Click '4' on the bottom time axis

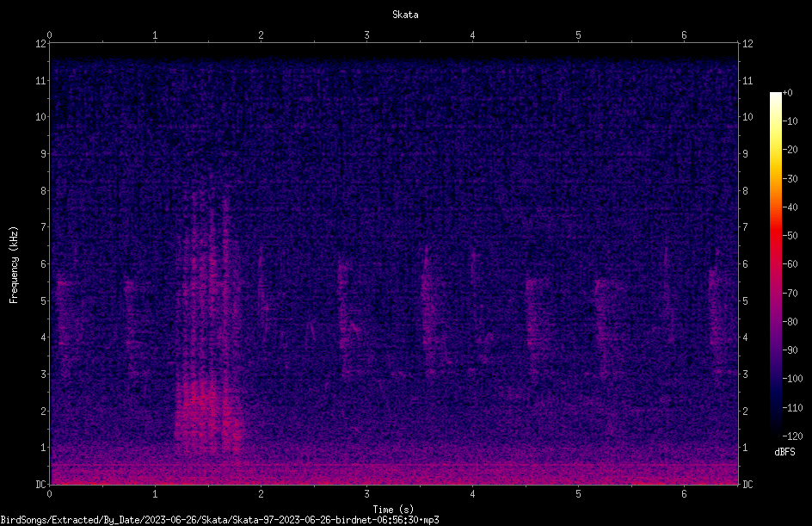tap(472, 494)
